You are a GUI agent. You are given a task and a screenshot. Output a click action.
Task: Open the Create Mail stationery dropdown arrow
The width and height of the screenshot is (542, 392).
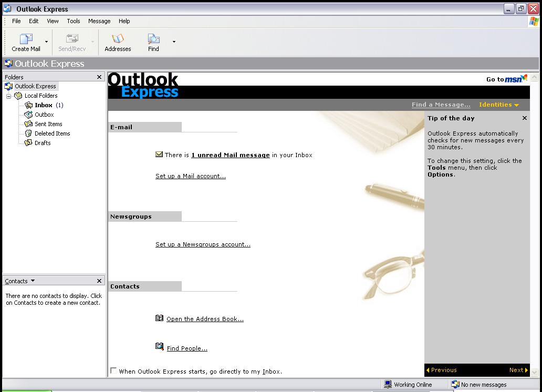click(46, 42)
